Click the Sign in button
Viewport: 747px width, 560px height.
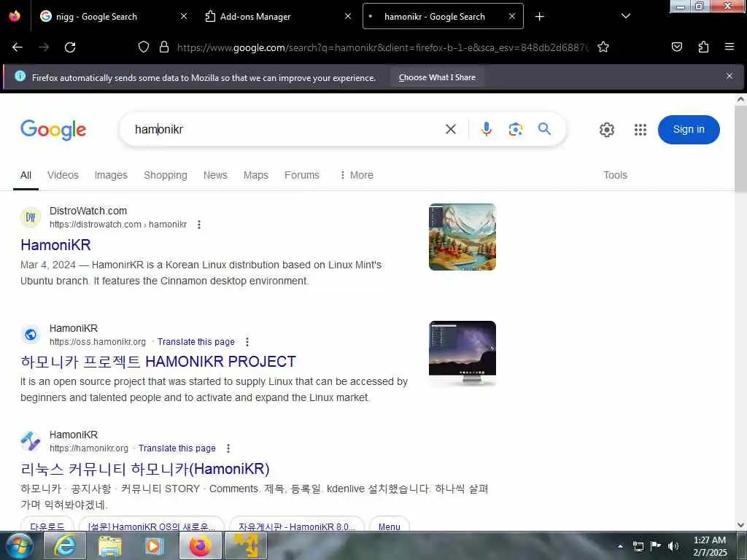click(689, 130)
